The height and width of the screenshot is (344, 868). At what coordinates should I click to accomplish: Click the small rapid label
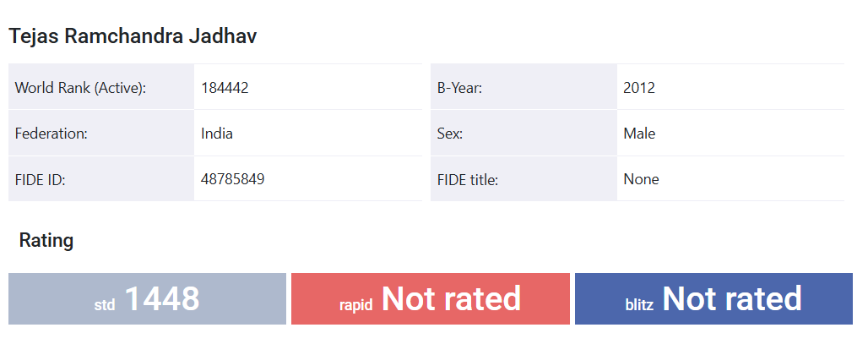pyautogui.click(x=355, y=304)
